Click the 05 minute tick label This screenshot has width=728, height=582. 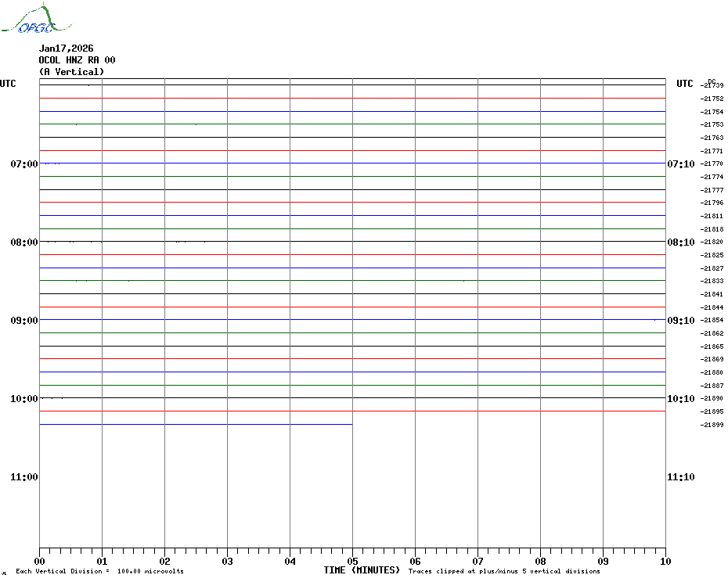click(x=352, y=561)
